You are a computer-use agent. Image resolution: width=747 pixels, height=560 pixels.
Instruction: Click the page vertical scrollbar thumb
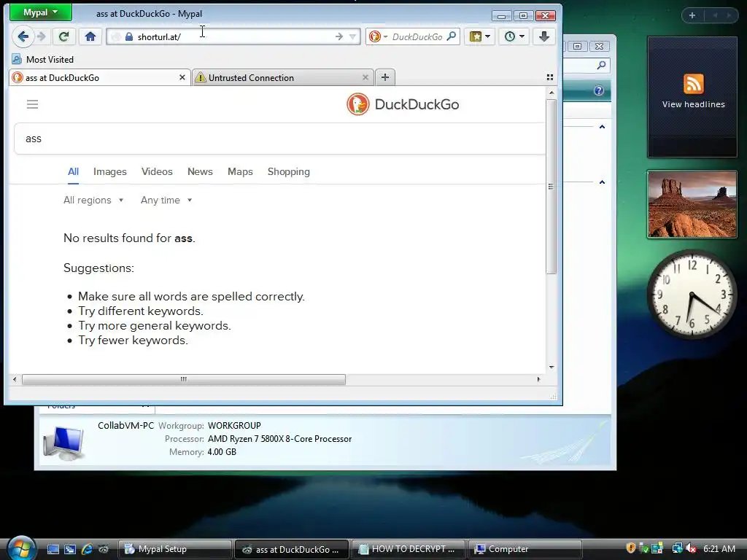pos(551,187)
